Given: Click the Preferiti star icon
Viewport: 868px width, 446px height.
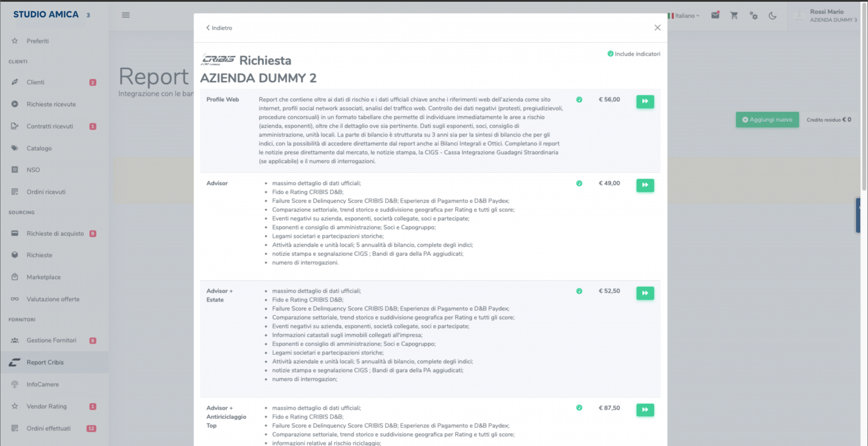Looking at the screenshot, I should pos(14,41).
